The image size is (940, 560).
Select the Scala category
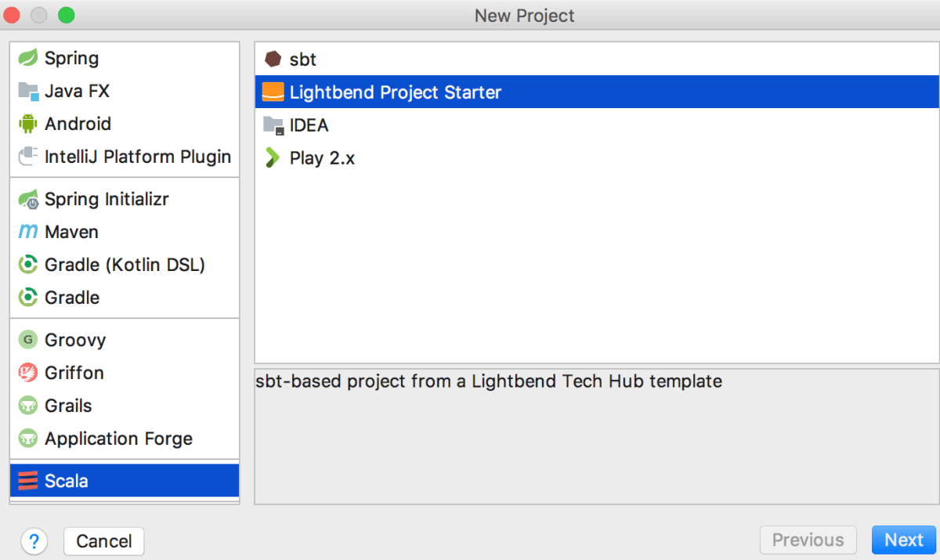click(x=125, y=481)
